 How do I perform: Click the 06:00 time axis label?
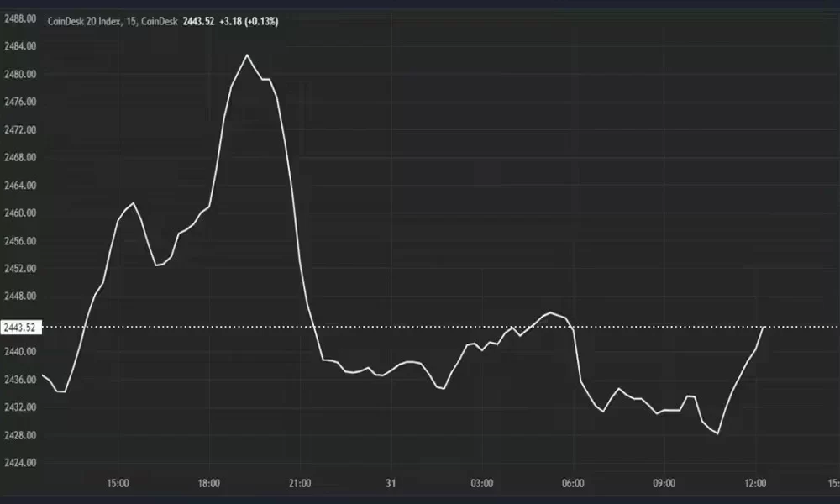click(x=573, y=484)
